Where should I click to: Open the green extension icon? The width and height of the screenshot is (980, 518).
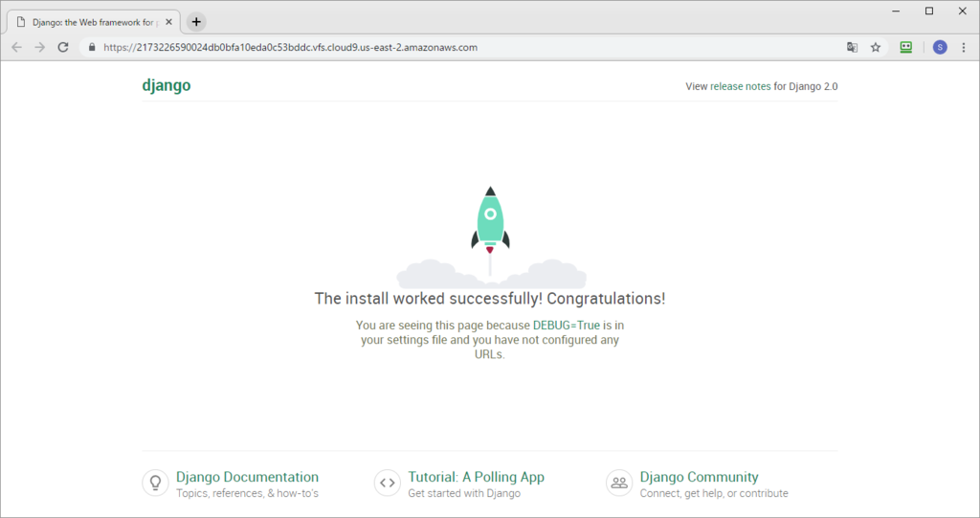coord(905,48)
